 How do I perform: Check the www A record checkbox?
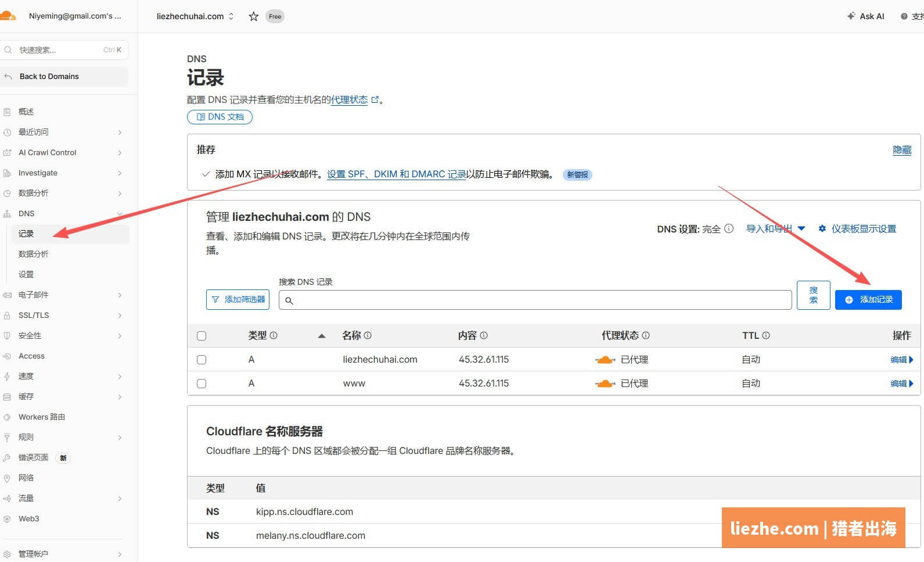[202, 384]
